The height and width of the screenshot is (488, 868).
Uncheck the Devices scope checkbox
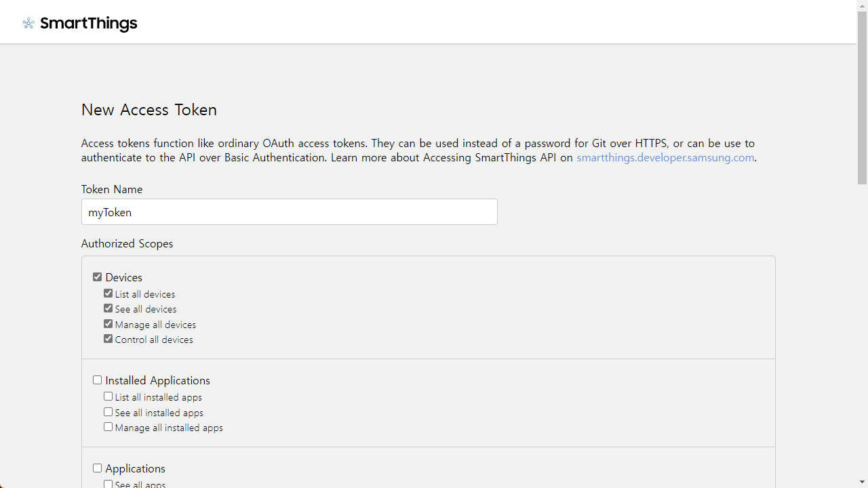tap(97, 277)
